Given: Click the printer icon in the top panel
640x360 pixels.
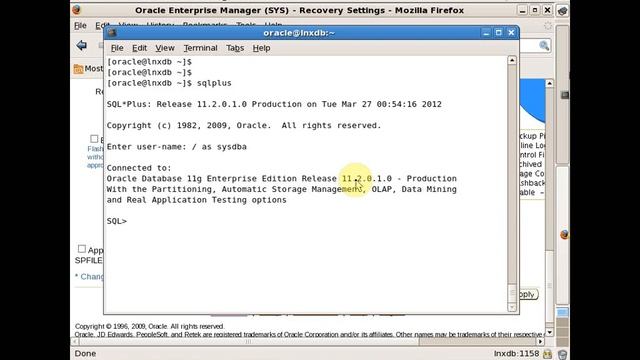Looking at the screenshot, I should pyautogui.click(x=562, y=11).
